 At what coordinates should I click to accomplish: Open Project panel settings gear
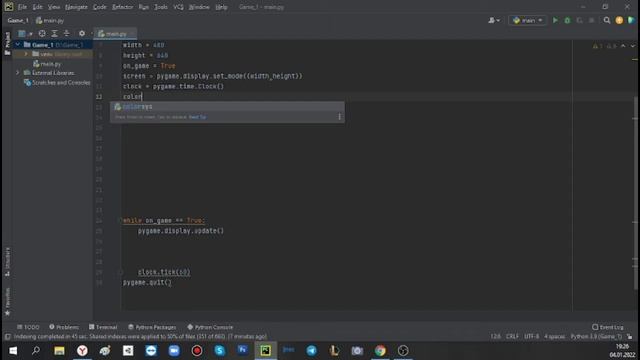pyautogui.click(x=82, y=33)
